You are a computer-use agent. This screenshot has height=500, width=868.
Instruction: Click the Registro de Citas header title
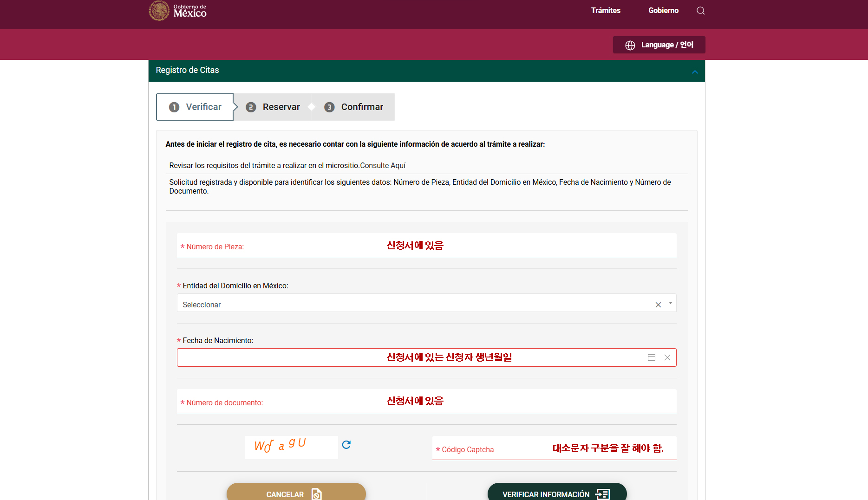coord(187,70)
